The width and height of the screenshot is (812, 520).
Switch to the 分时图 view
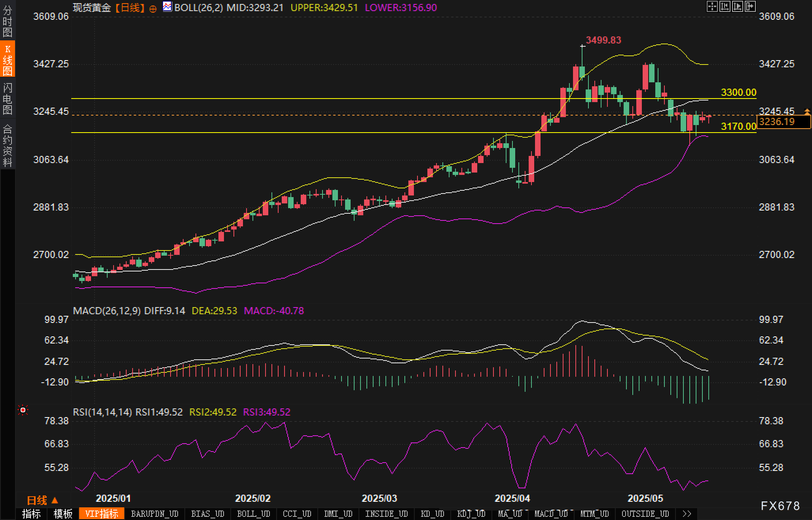[x=8, y=21]
